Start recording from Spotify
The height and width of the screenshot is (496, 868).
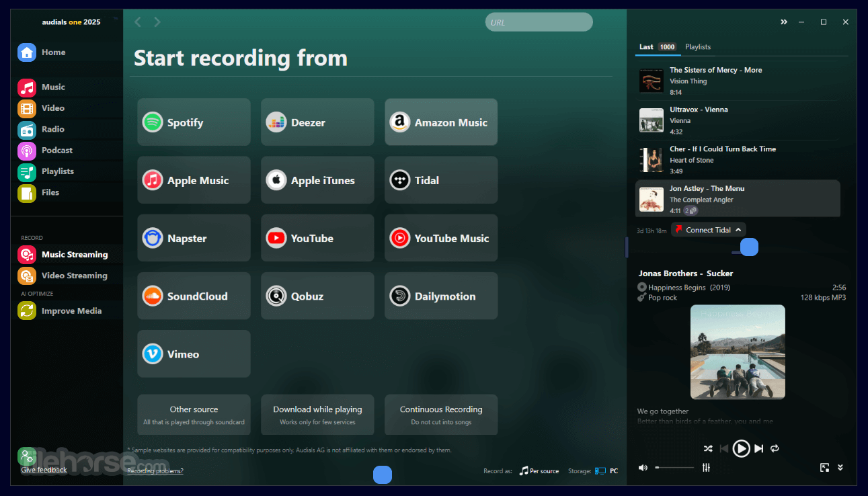click(x=194, y=122)
